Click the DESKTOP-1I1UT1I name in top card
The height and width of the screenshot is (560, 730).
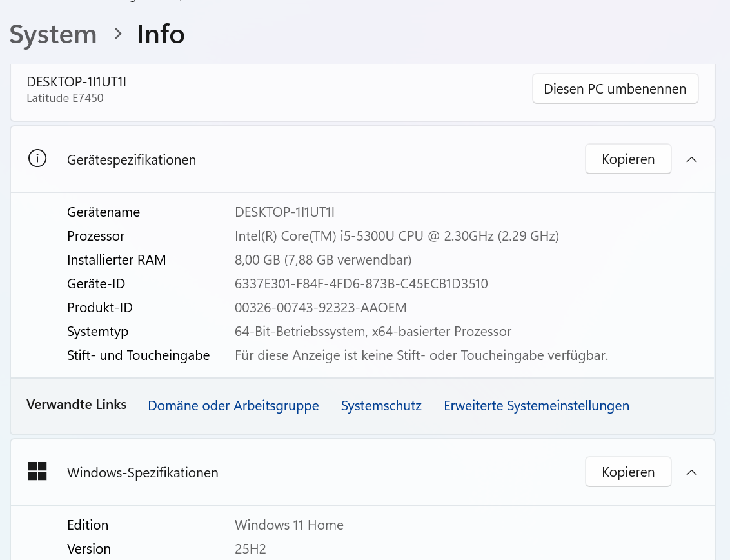(76, 81)
